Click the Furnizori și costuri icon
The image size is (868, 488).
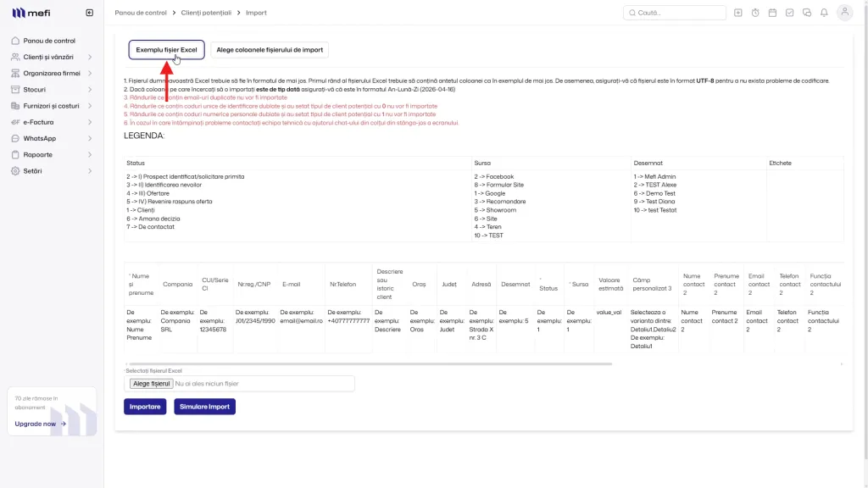point(15,106)
